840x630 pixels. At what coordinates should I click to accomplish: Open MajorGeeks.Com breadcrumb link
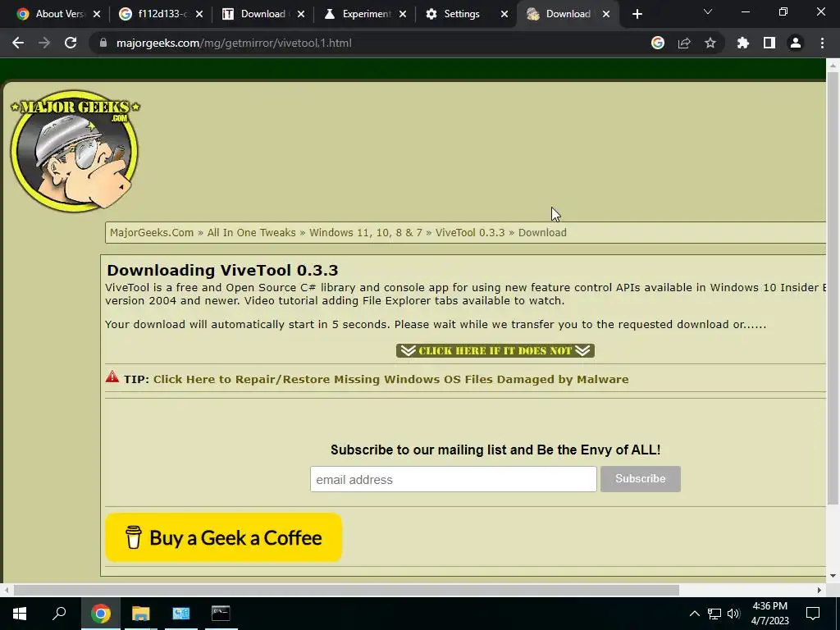pyautogui.click(x=152, y=232)
